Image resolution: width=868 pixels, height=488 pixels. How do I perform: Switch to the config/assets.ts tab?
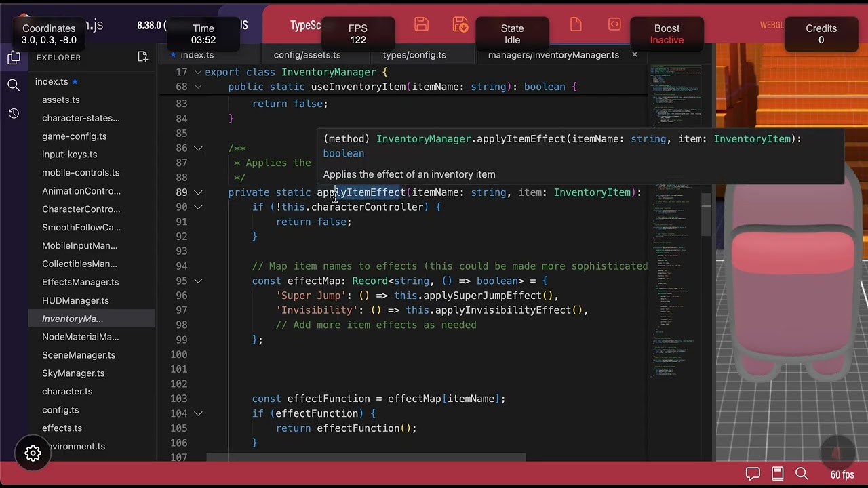[x=307, y=55]
